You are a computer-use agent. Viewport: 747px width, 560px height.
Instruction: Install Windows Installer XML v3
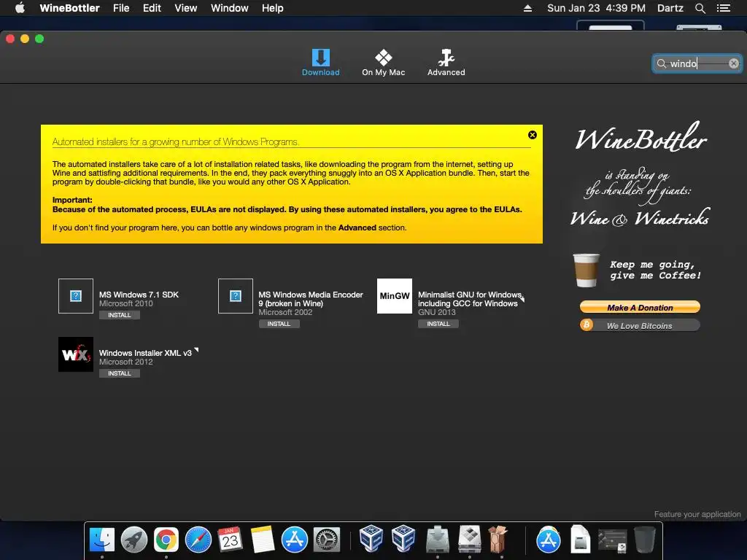click(x=120, y=373)
